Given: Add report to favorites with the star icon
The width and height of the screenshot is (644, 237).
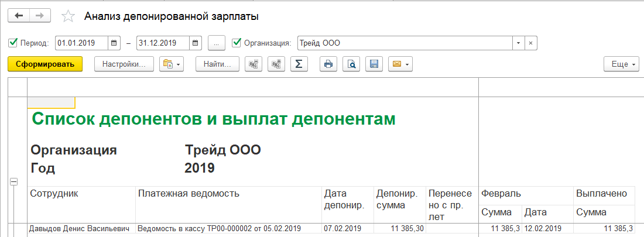Looking at the screenshot, I should click(68, 16).
